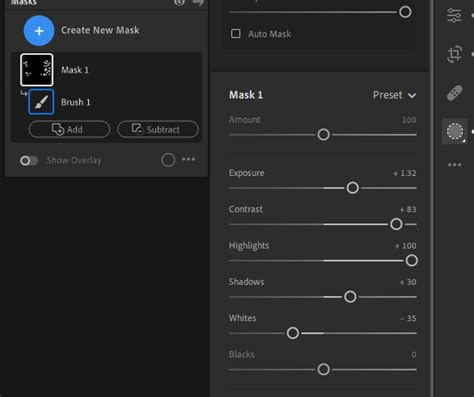This screenshot has height=397, width=474.
Task: Click the Shadows slider handle
Action: point(350,297)
